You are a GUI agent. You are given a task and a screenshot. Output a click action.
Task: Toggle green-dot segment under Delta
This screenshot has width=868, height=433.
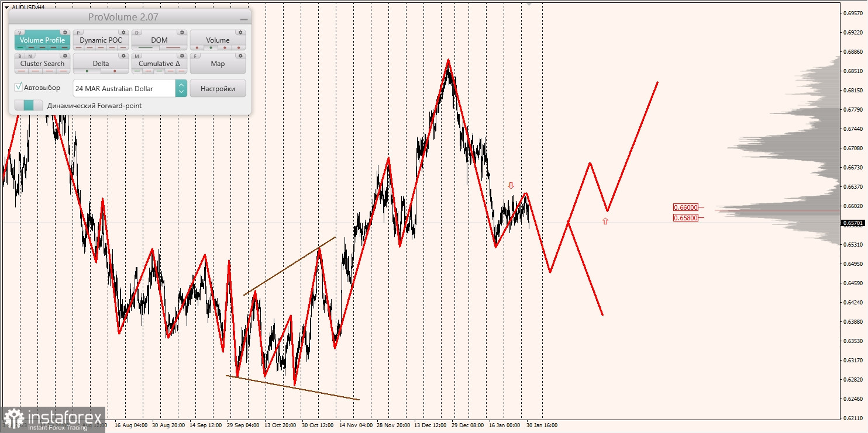87,71
